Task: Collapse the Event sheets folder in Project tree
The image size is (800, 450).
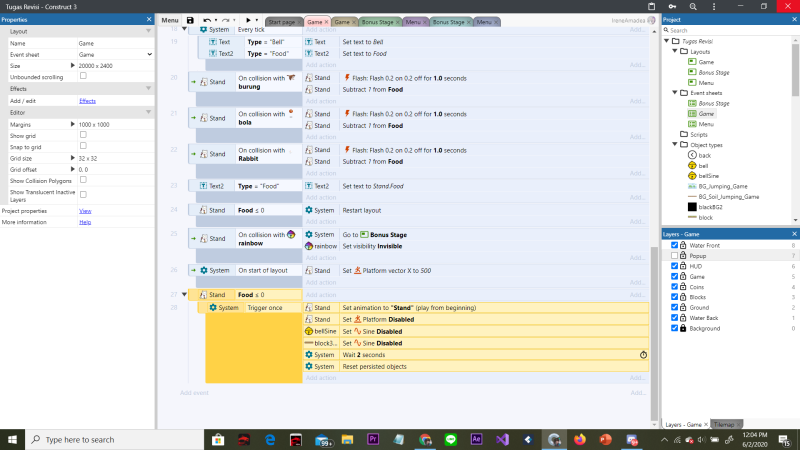Action: click(x=675, y=93)
